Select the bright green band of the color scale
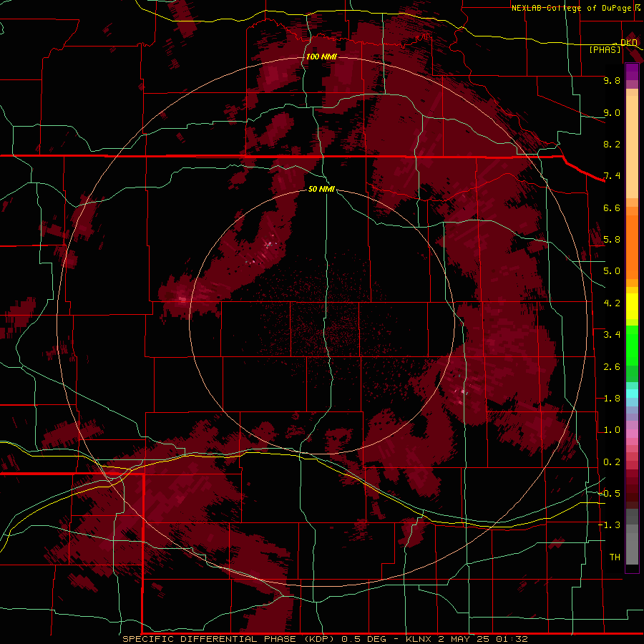 (632, 345)
